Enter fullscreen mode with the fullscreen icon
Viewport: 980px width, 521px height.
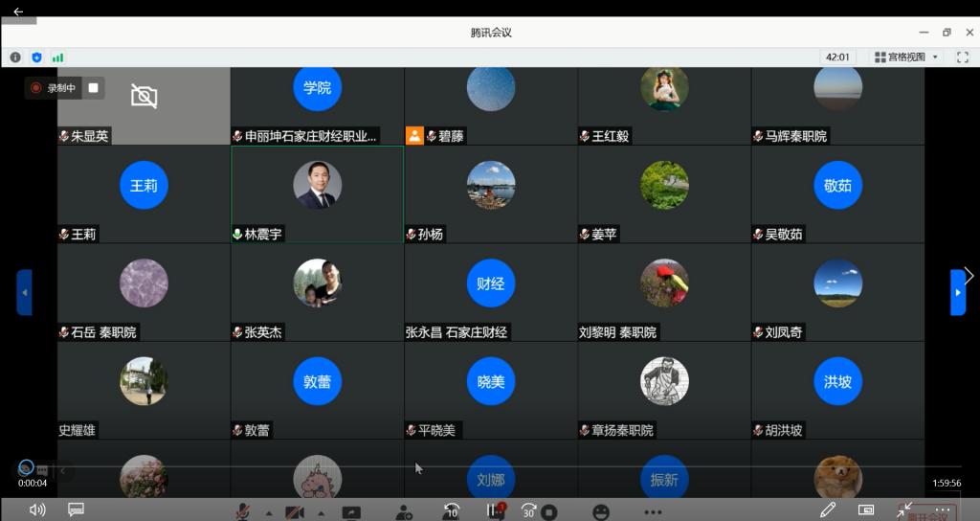pos(963,57)
